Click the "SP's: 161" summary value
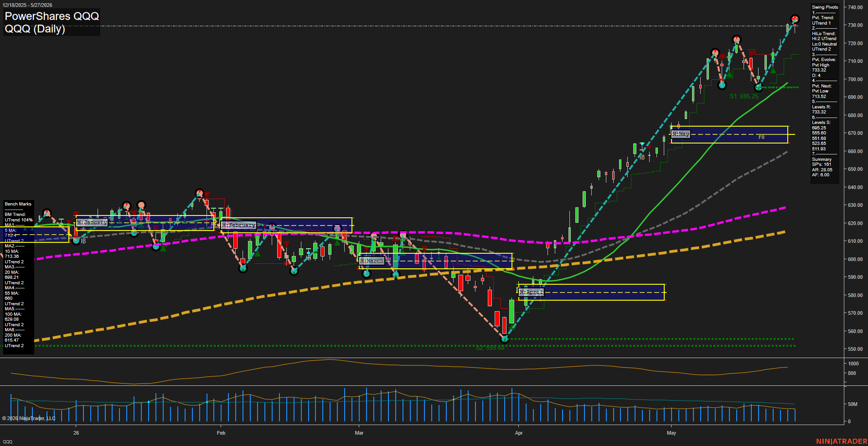 821,164
